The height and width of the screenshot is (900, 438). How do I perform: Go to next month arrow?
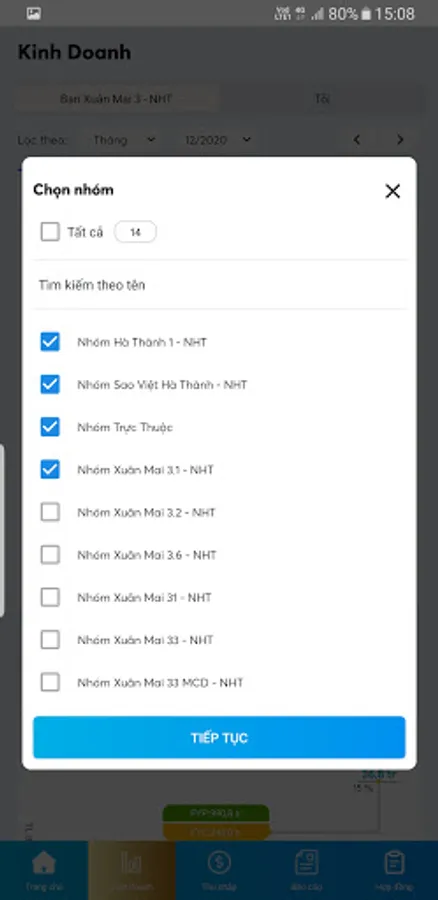tap(400, 139)
